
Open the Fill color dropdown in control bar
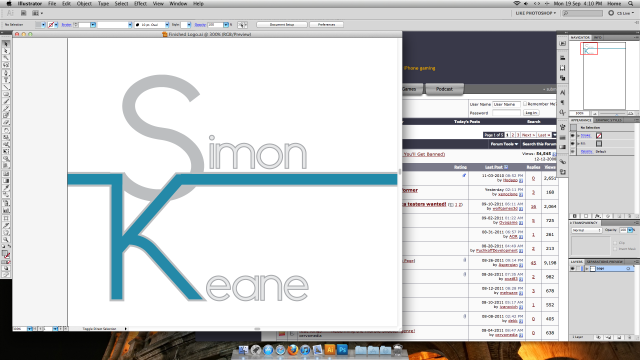pyautogui.click(x=43, y=25)
